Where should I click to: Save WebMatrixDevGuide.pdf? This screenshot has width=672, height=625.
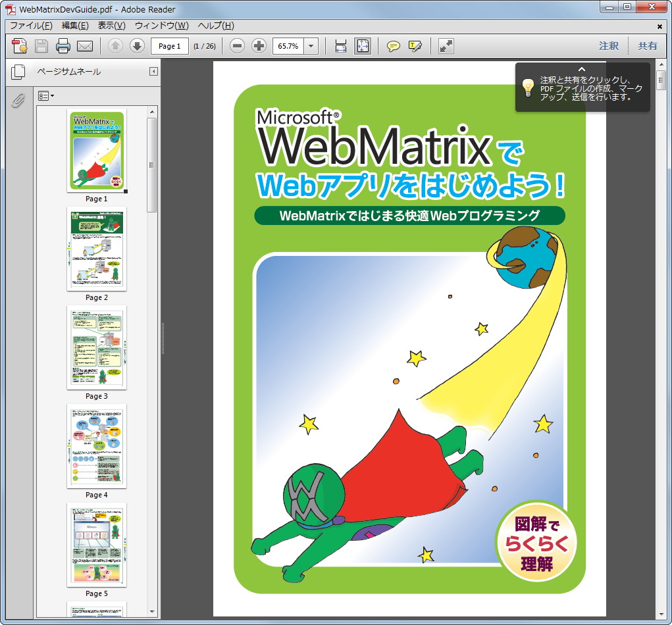pyautogui.click(x=41, y=46)
